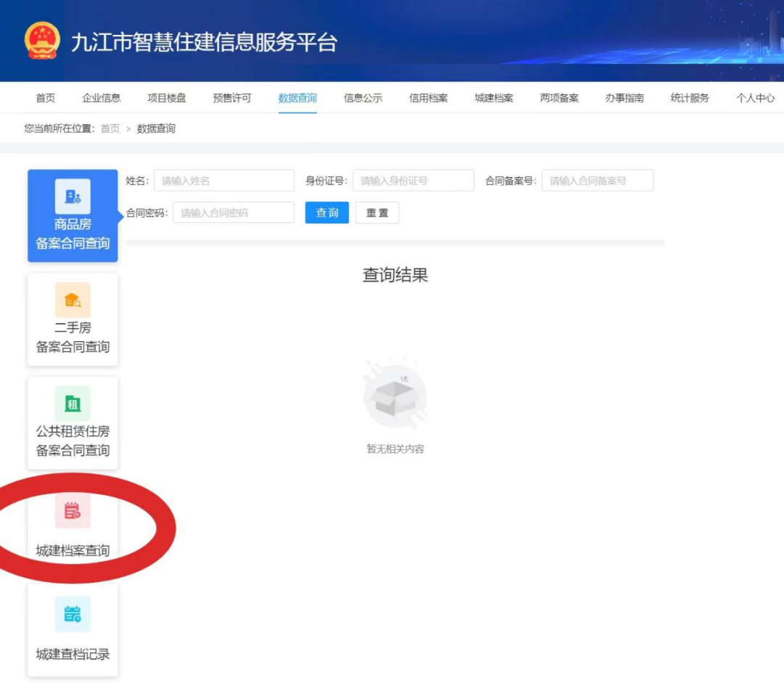Select the 公共租赁住房备案合同查询 sidebar label
784x683 pixels.
73,441
